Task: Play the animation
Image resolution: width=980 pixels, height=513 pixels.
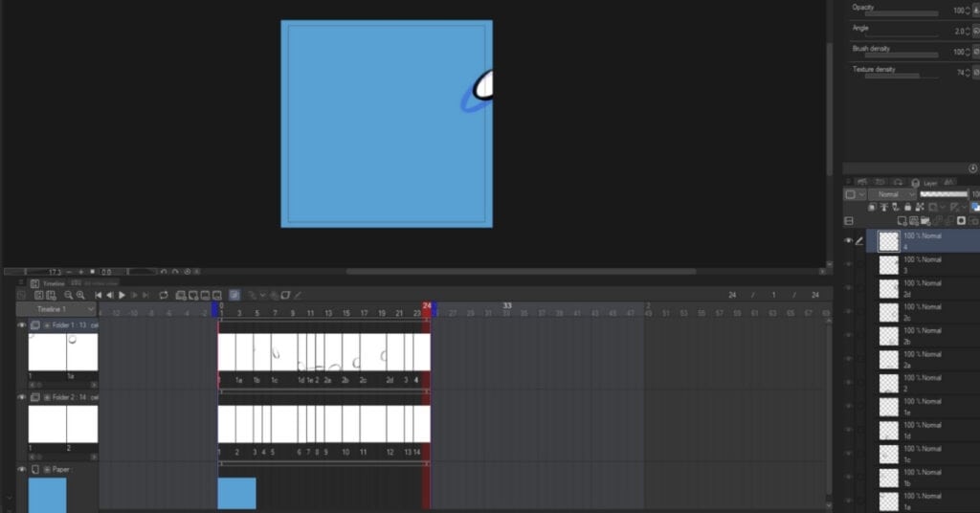Action: pos(122,295)
